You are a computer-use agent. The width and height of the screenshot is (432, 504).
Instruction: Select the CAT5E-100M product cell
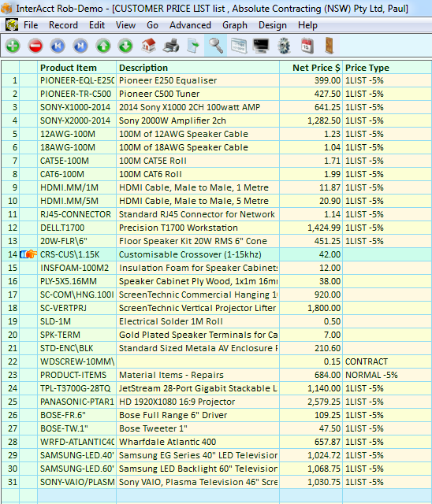[x=77, y=161]
